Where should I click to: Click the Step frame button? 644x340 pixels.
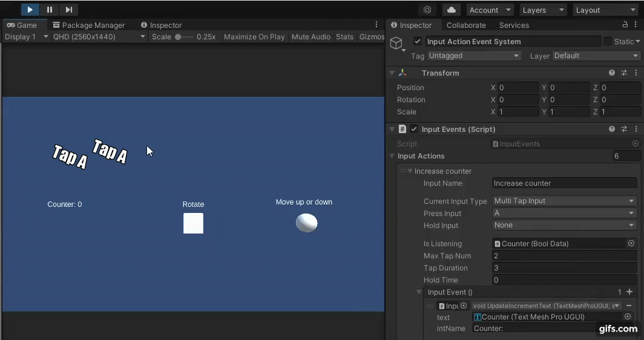(69, 10)
